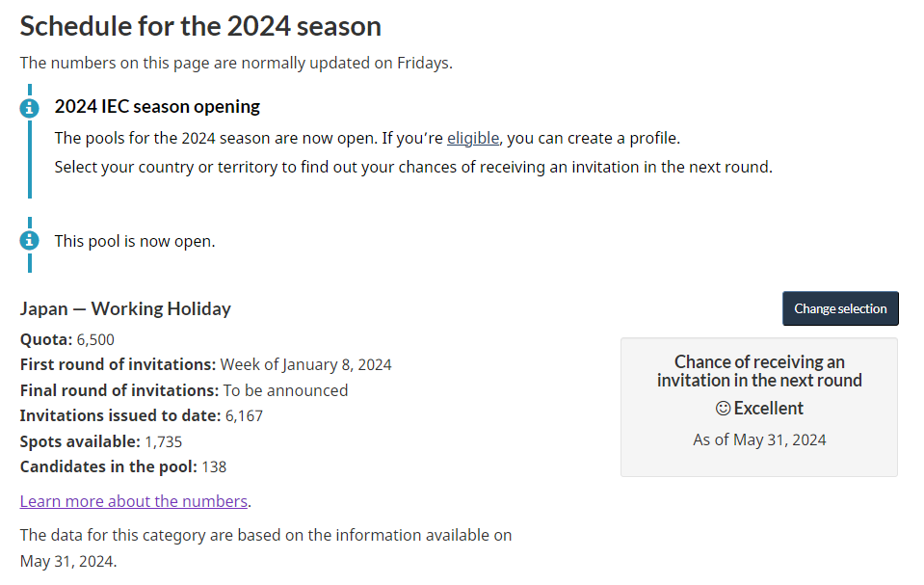Click the This pool is now open message

(x=135, y=241)
